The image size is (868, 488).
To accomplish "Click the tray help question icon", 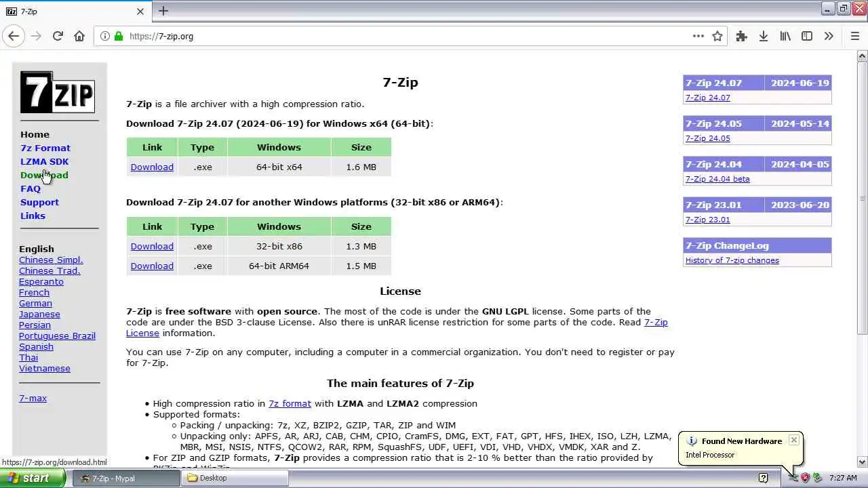I will pos(763,478).
